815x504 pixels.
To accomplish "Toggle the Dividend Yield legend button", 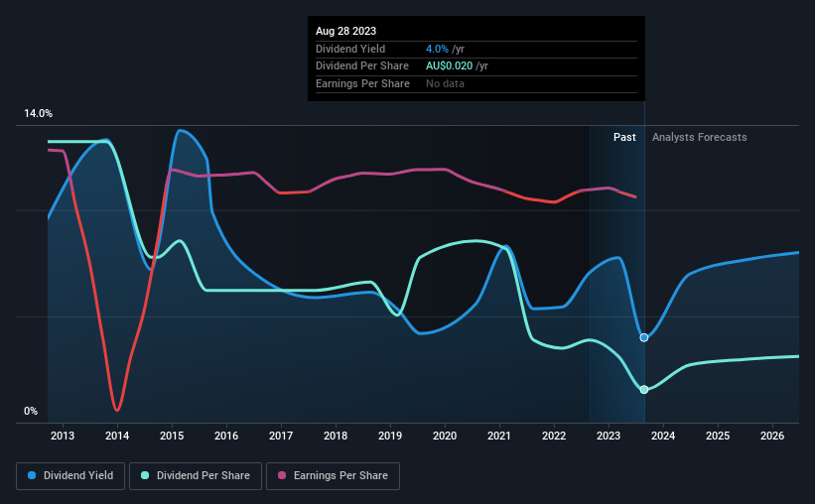I will (70, 476).
